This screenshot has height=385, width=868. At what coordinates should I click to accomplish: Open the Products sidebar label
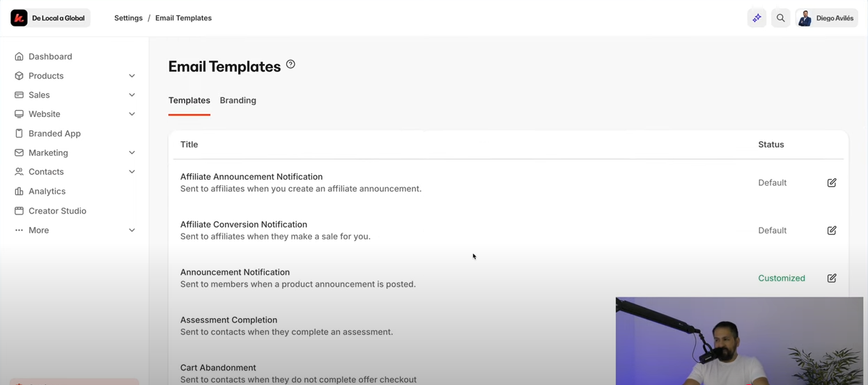coord(46,76)
